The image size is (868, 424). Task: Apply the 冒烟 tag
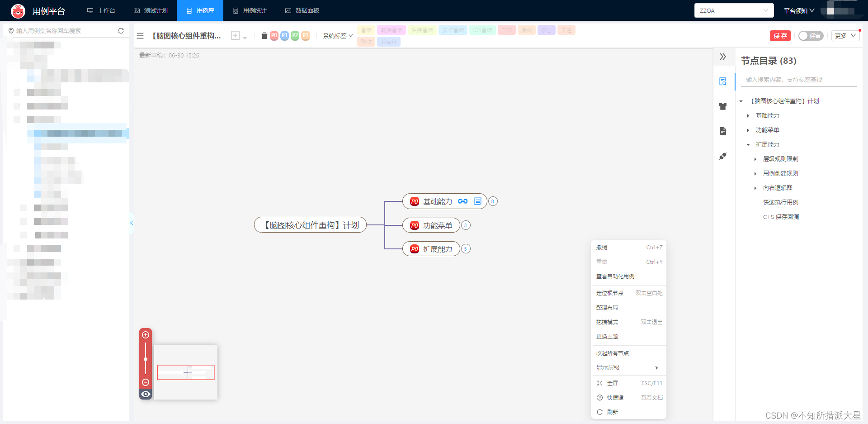(x=366, y=30)
